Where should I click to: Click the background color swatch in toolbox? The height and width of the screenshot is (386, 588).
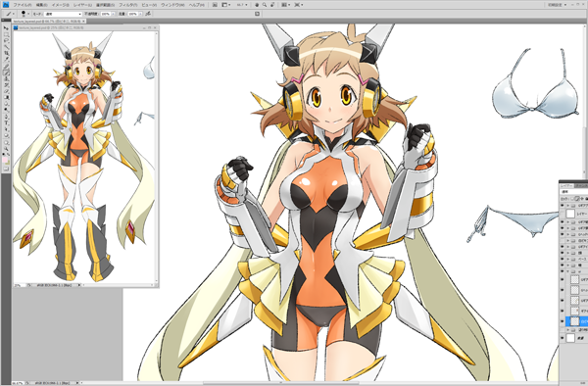[x=8, y=164]
